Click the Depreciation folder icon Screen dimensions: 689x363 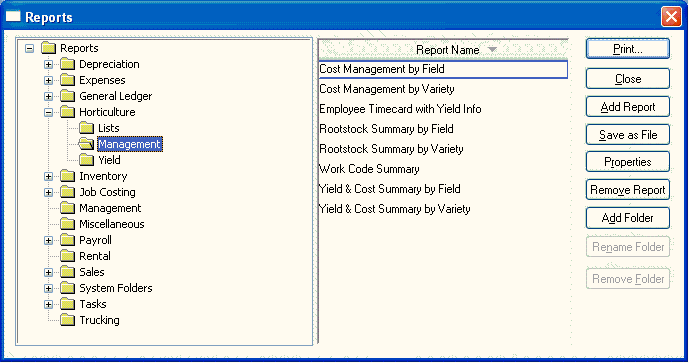coord(67,64)
